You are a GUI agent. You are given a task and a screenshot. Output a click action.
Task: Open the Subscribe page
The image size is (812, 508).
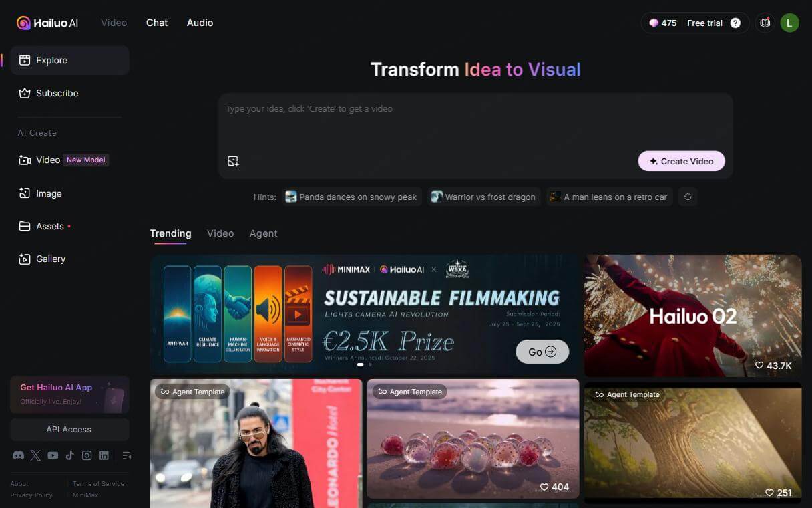57,93
